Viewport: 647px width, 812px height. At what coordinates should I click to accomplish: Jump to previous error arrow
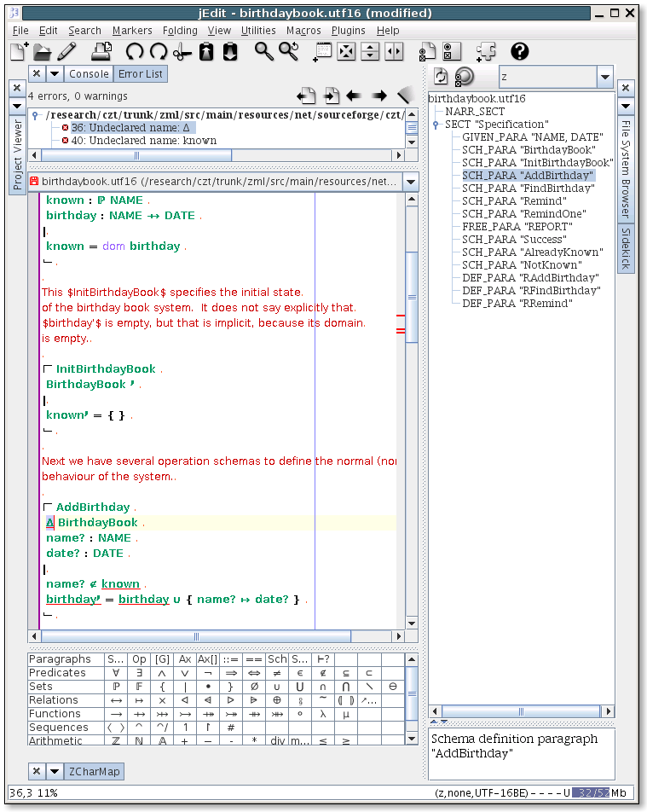pyautogui.click(x=354, y=96)
